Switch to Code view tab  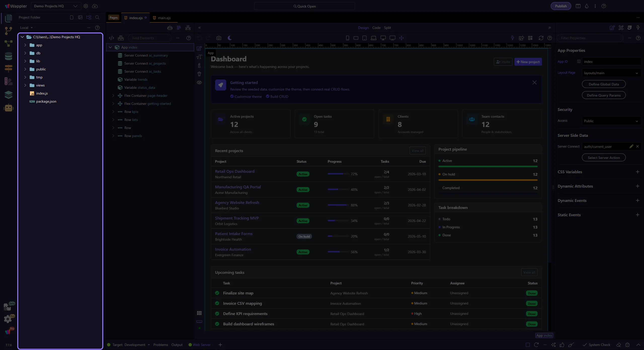pyautogui.click(x=376, y=28)
